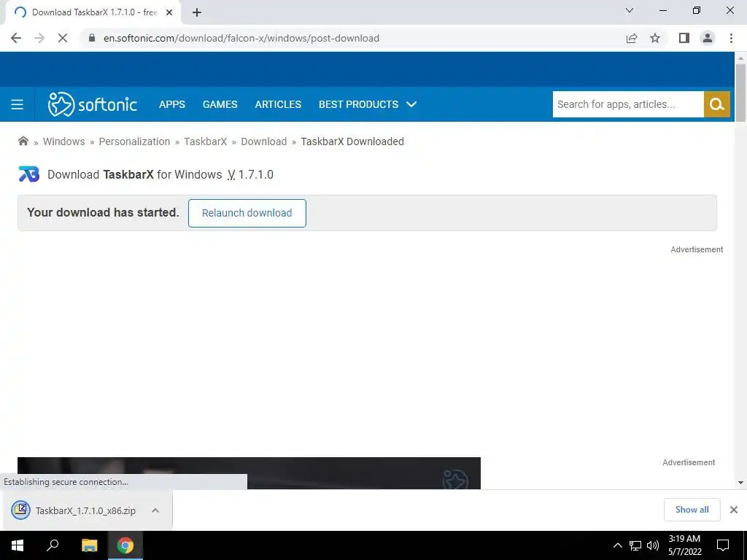Open File Explorer from taskbar

pyautogui.click(x=89, y=545)
